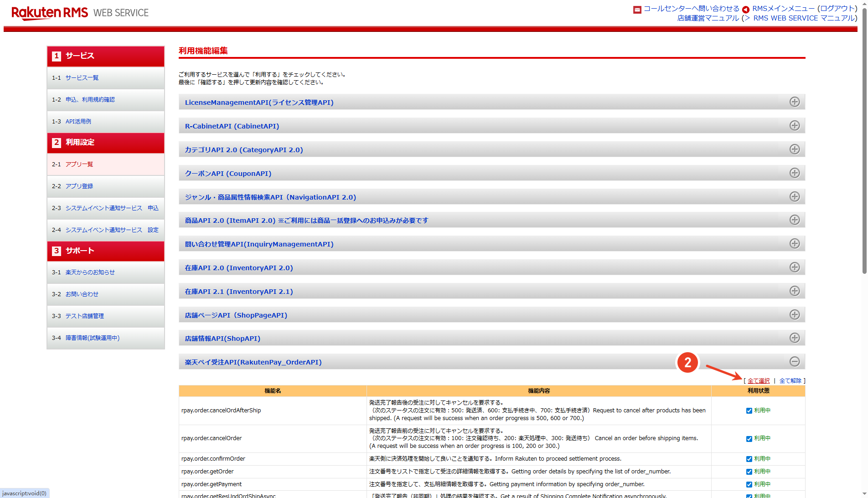Click 全て選択 link
The image size is (868, 498).
[759, 381]
